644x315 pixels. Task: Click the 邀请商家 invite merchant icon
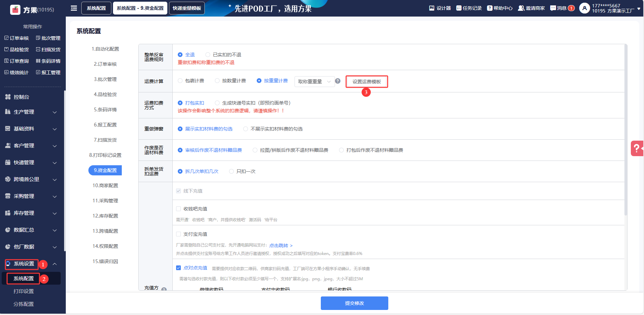click(521, 8)
